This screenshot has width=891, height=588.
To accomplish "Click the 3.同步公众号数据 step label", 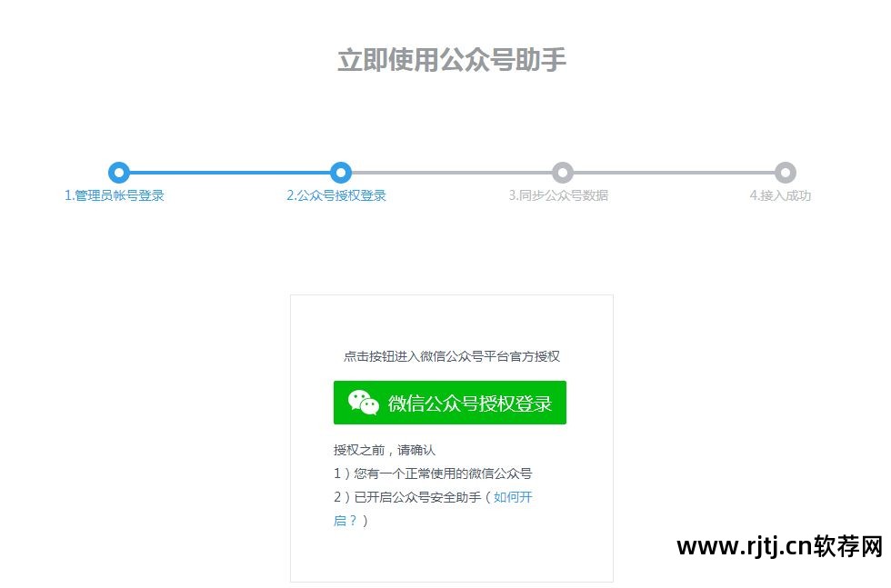I will click(558, 195).
